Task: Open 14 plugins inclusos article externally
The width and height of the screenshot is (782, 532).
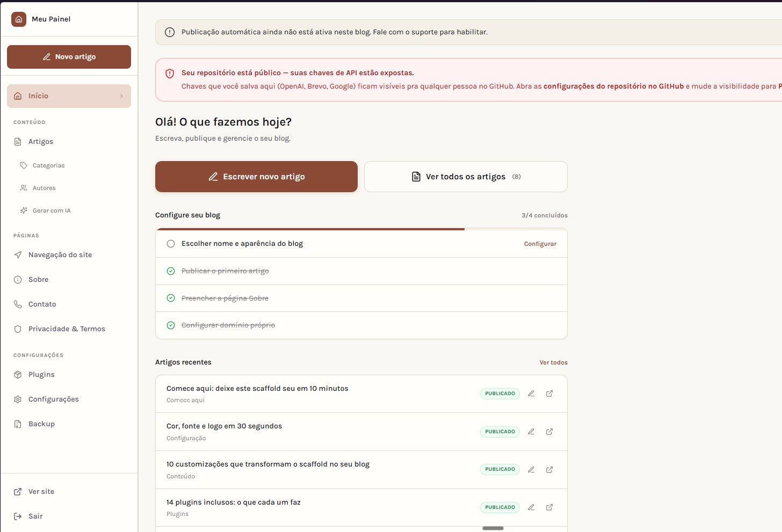Action: coord(549,507)
